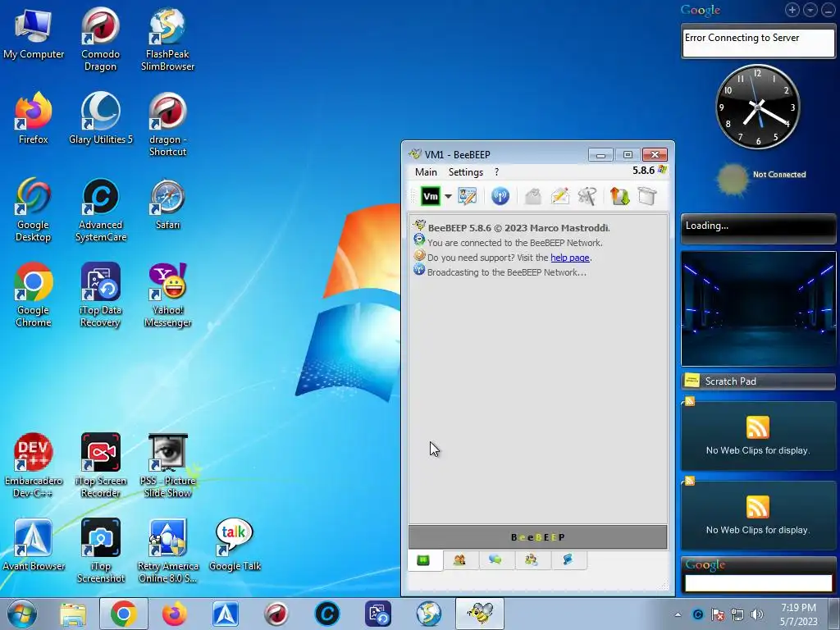The height and width of the screenshot is (630, 840).
Task: Switch to the chat bubbles tab in BeeBEEP
Action: coord(495,560)
